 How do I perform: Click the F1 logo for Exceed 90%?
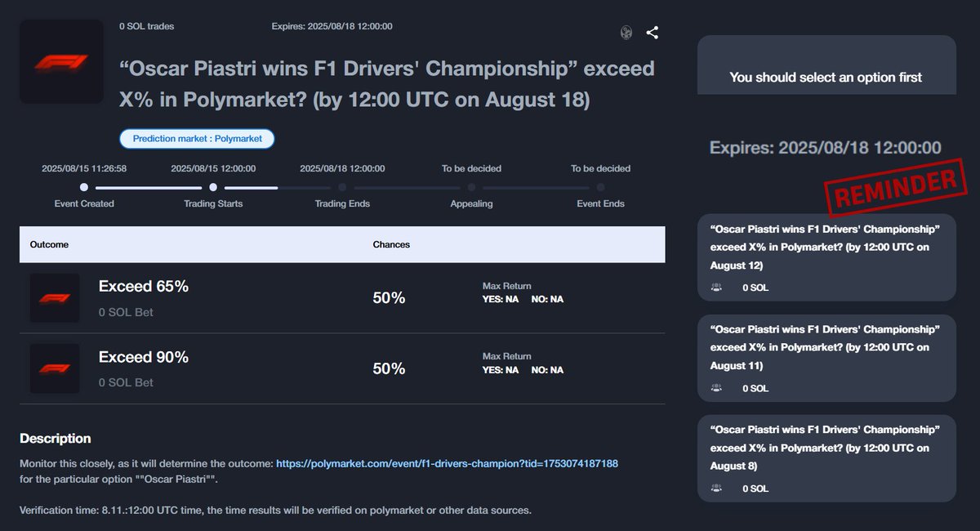[x=55, y=368]
